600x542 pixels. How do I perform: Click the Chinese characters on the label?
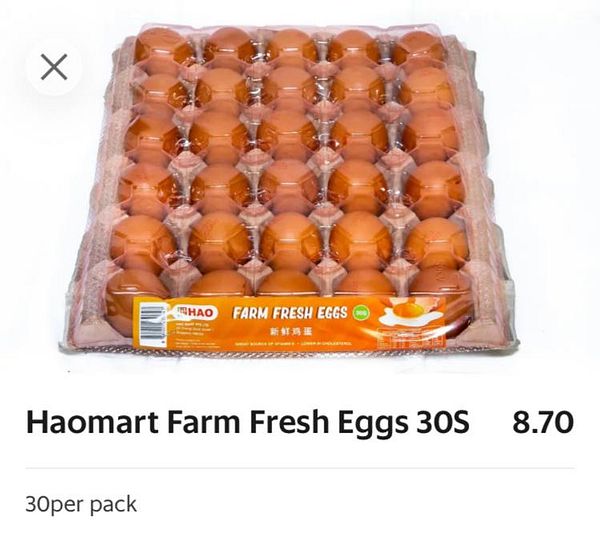pyautogui.click(x=289, y=329)
